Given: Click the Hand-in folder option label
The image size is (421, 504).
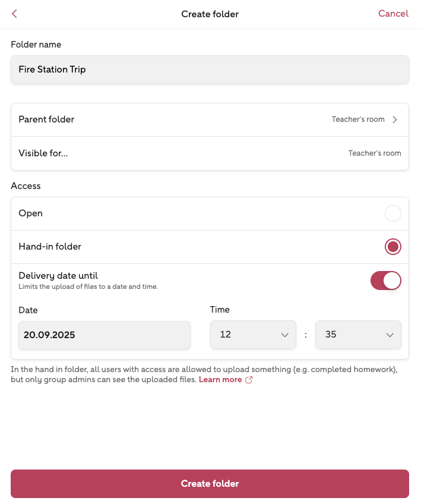Looking at the screenshot, I should tap(50, 247).
